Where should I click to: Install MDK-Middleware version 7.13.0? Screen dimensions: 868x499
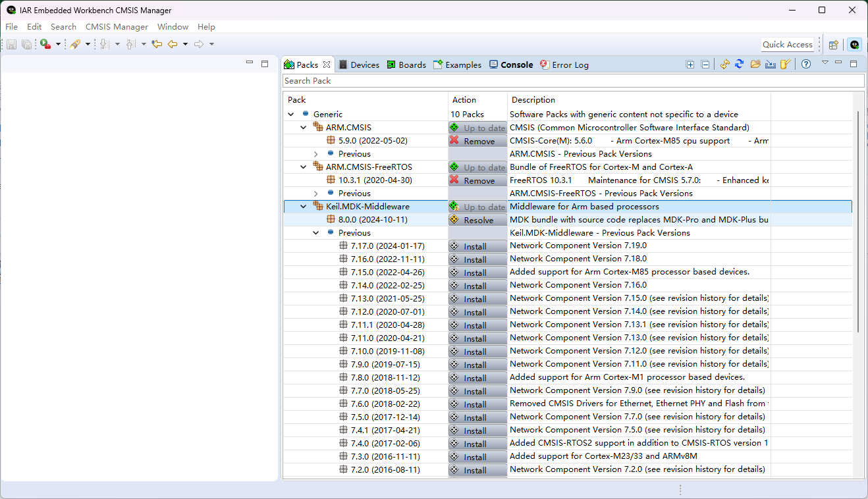click(477, 299)
